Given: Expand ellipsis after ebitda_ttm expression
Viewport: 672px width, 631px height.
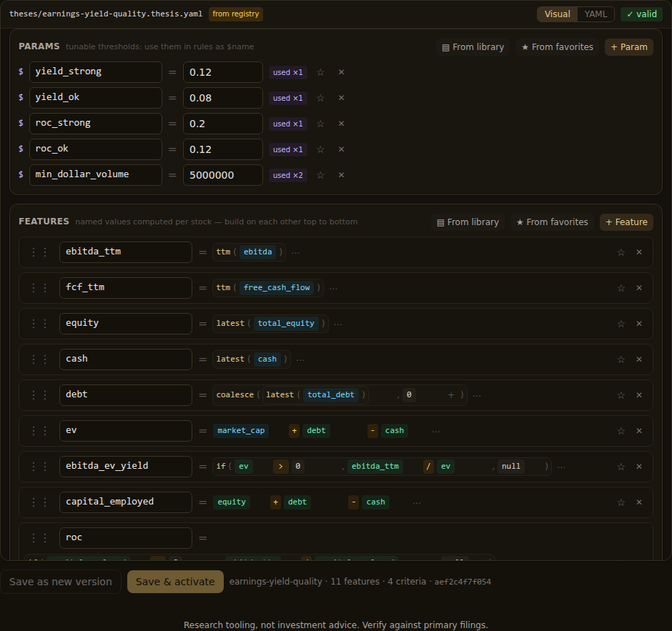Looking at the screenshot, I should pyautogui.click(x=296, y=252).
